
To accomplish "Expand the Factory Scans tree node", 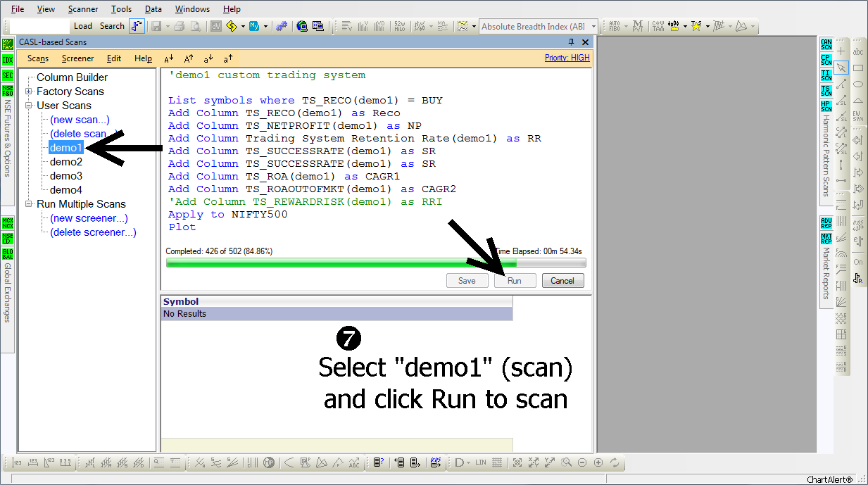I will pyautogui.click(x=28, y=92).
